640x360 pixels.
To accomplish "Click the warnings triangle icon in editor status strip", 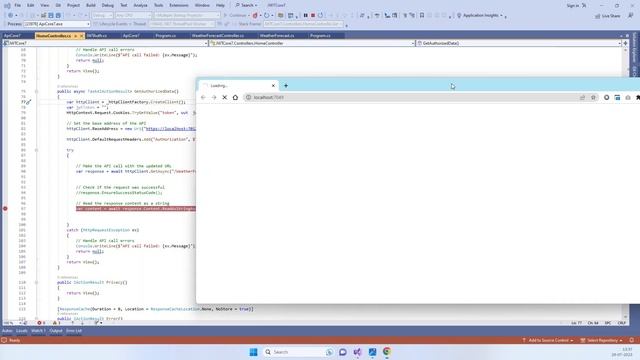I will (55, 323).
